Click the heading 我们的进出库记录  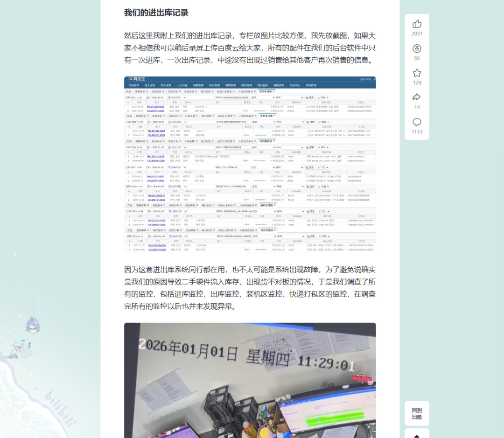(156, 13)
